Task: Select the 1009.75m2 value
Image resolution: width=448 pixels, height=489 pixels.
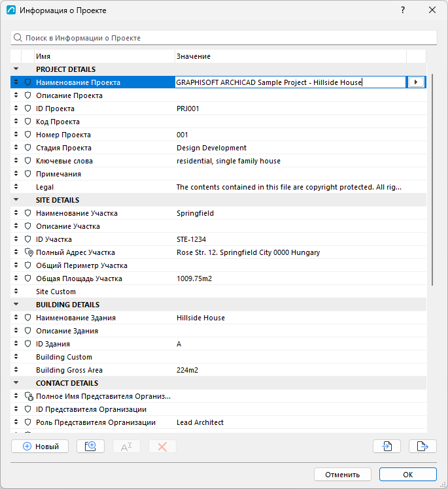Action: click(x=194, y=278)
